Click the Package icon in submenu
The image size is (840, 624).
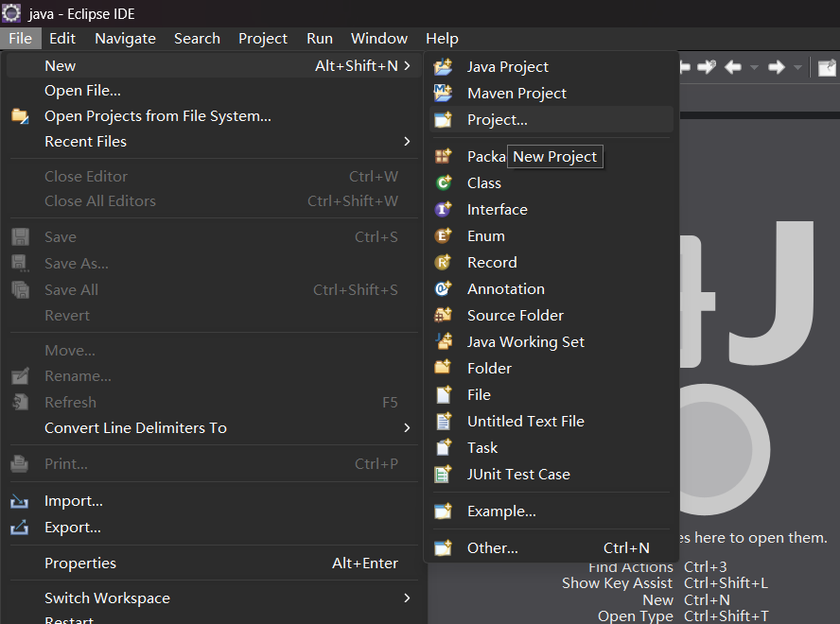pos(443,156)
